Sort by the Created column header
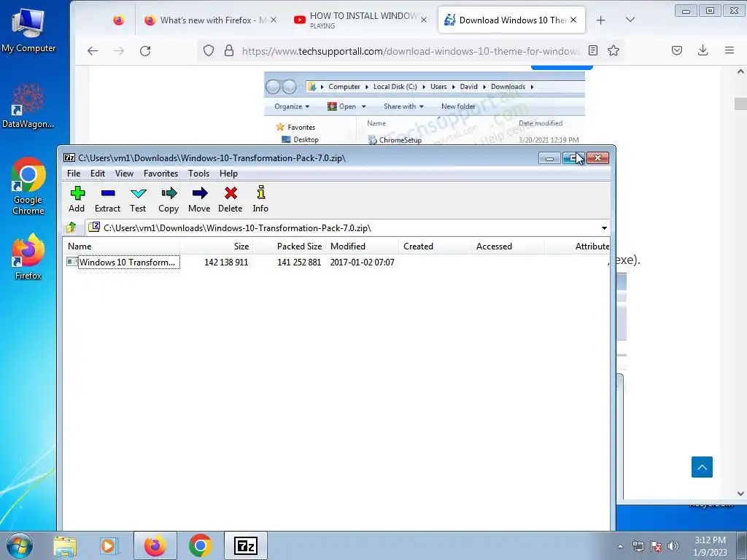Viewport: 747px width, 560px height. pos(435,246)
